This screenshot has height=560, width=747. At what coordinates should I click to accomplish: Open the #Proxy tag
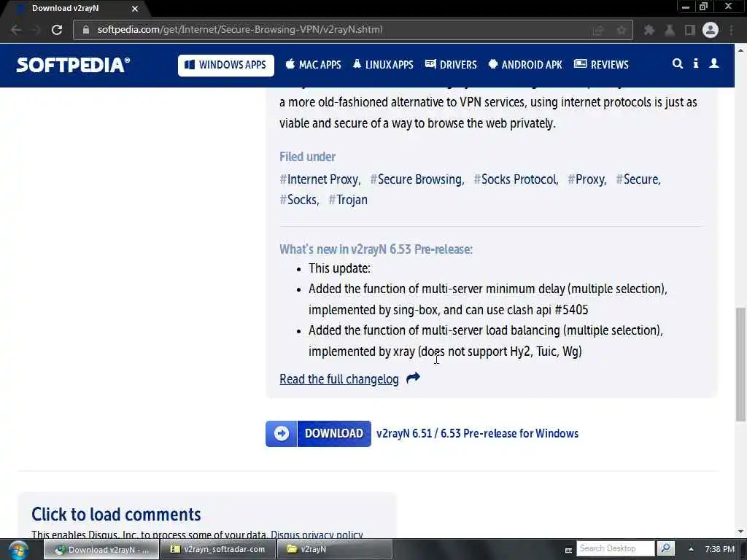tap(587, 179)
